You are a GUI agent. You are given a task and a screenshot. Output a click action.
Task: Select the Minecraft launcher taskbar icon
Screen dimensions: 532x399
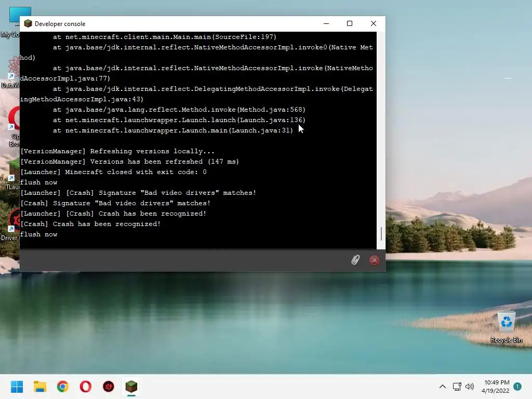click(131, 387)
